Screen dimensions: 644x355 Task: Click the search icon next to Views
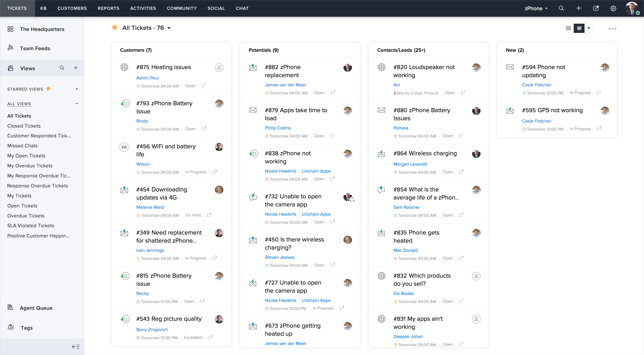pyautogui.click(x=62, y=68)
